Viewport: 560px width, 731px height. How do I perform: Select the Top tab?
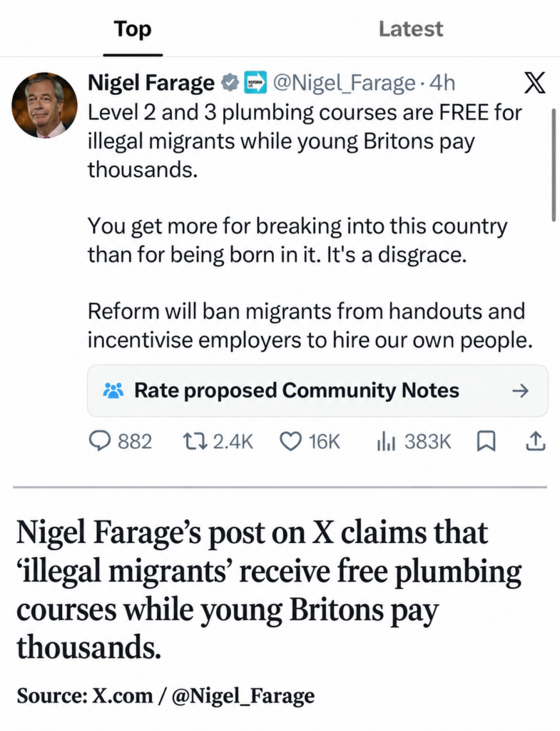(x=133, y=29)
